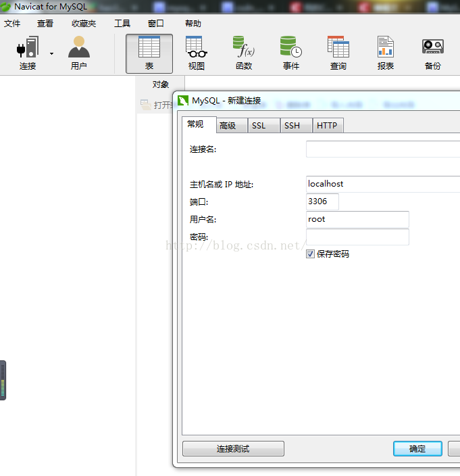Click the port field showing 3306
460x476 pixels.
pyautogui.click(x=322, y=201)
